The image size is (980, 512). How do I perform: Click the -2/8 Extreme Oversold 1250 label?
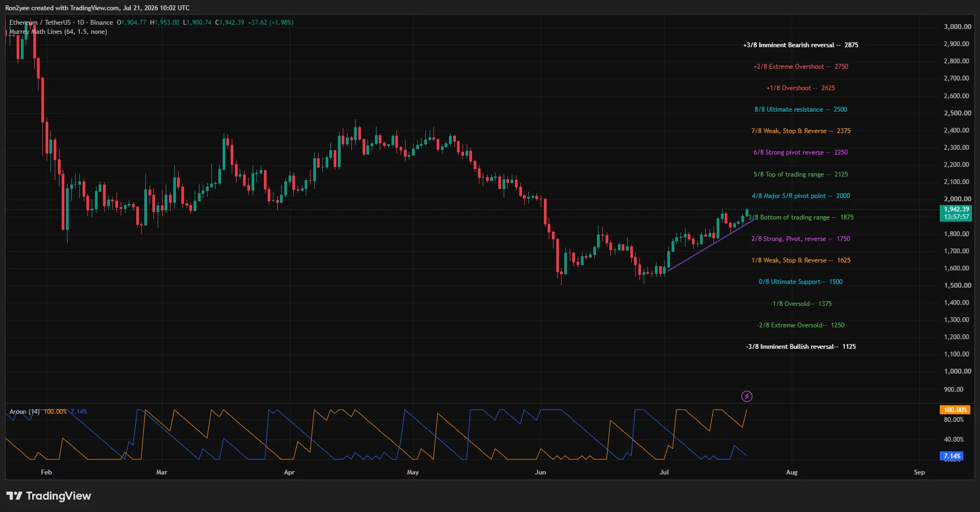point(800,325)
